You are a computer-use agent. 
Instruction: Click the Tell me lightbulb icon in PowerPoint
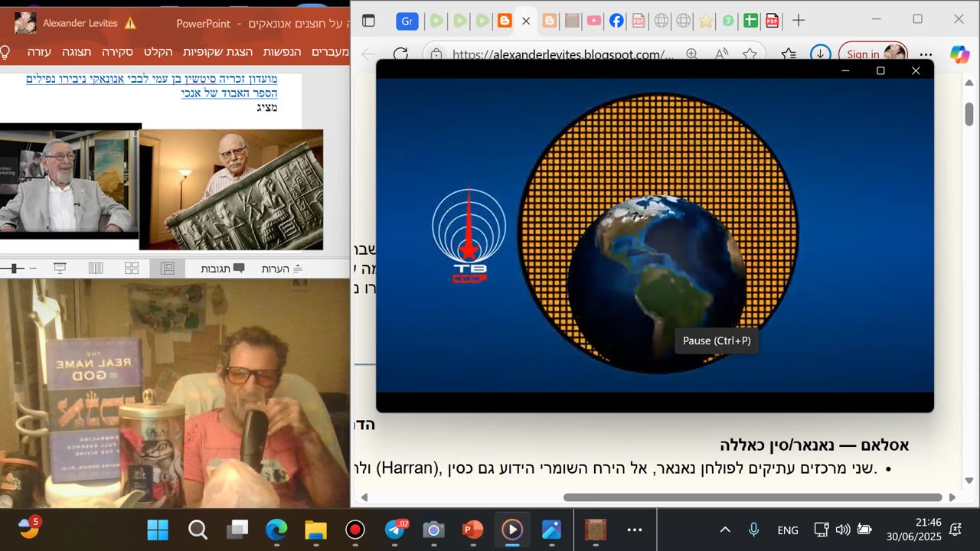5,52
